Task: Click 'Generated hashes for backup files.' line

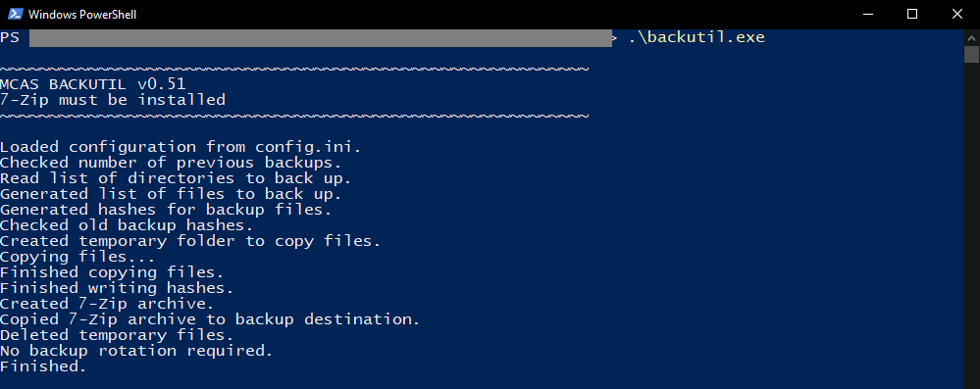Action: pos(166,210)
